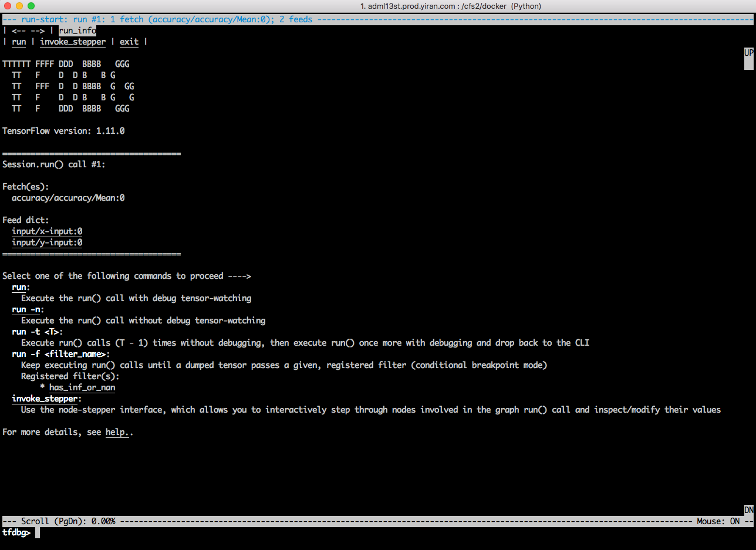Click exit in the top menu row

tap(129, 42)
